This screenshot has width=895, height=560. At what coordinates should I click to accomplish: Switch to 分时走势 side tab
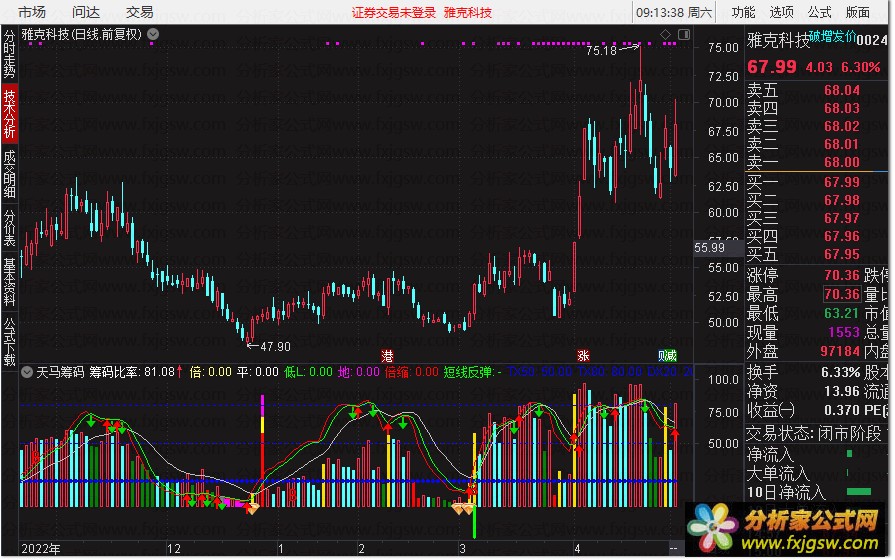pyautogui.click(x=10, y=54)
